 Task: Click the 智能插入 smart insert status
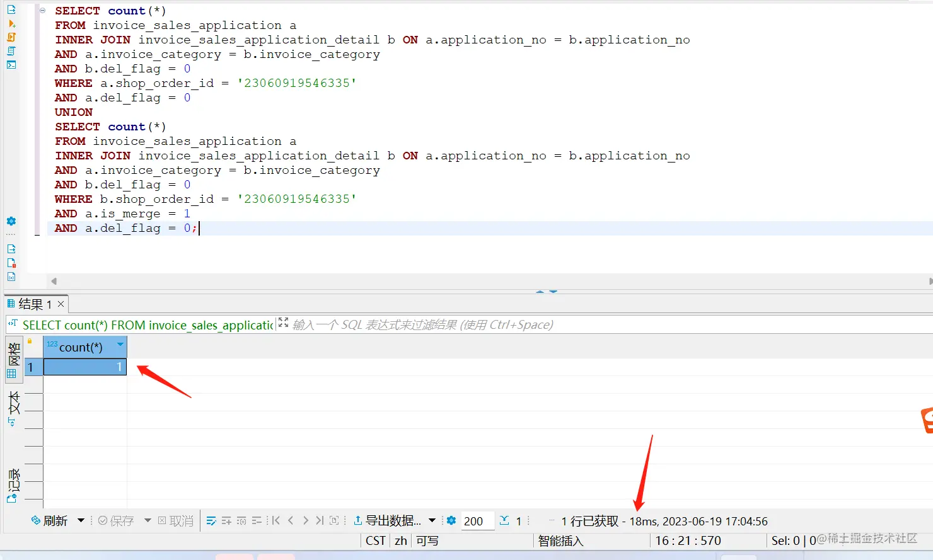pos(560,540)
